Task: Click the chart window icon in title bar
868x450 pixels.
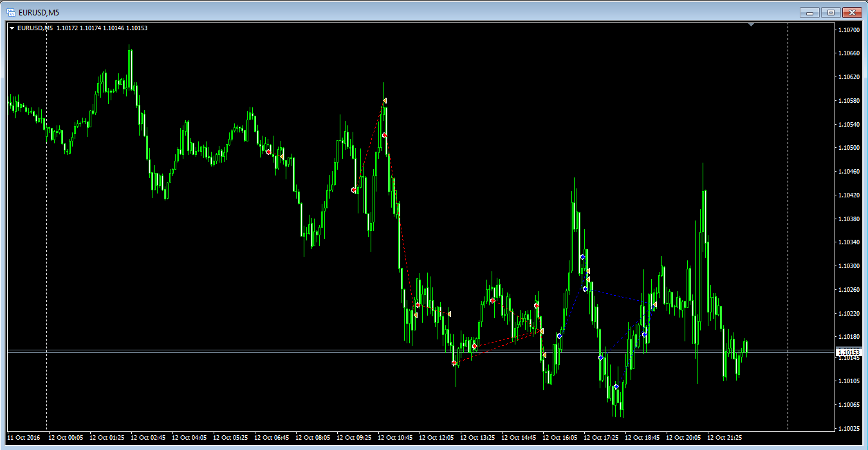Action: click(x=11, y=12)
